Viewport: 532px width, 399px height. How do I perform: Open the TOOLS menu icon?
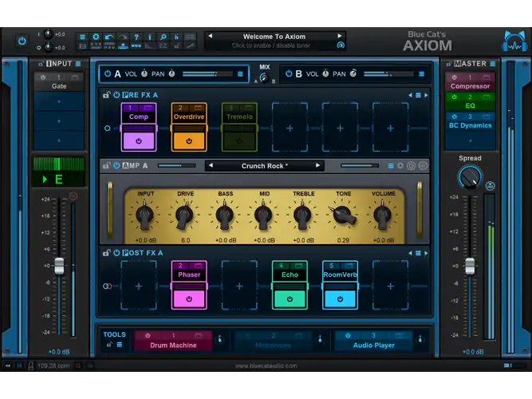(120, 345)
